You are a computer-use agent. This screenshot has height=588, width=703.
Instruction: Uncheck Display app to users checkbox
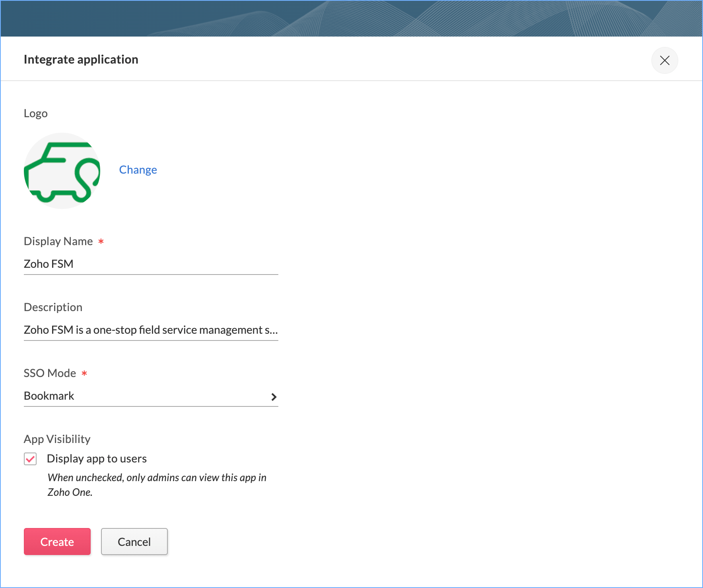(30, 459)
